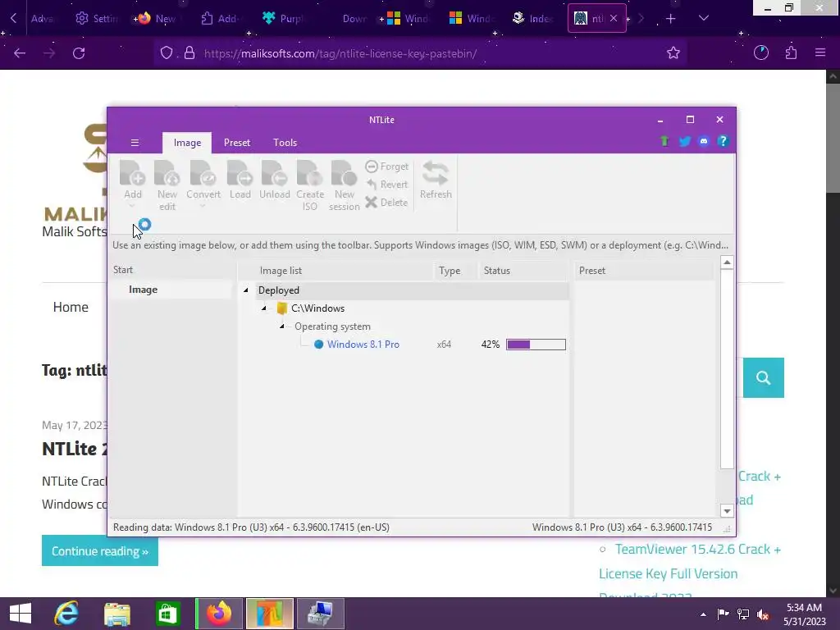Click Firefox back navigation arrow
The width and height of the screenshot is (840, 630).
[20, 53]
